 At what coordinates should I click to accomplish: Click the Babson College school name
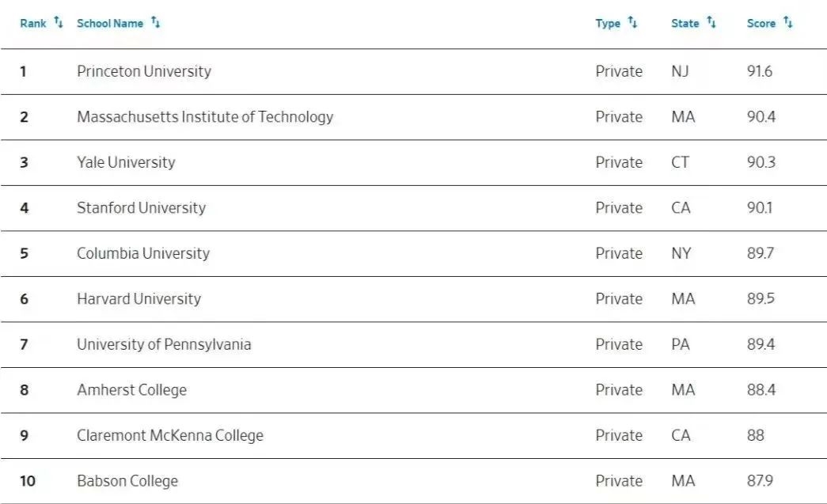pos(127,480)
